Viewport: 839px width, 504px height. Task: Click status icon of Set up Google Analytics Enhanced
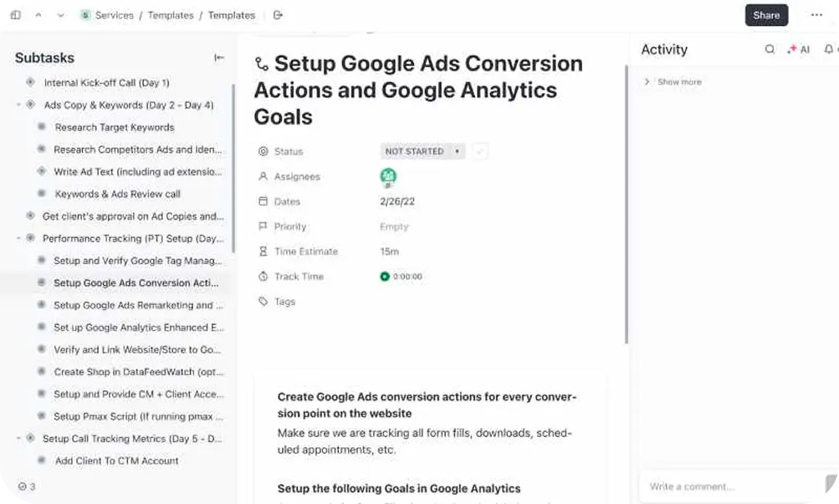pos(41,327)
